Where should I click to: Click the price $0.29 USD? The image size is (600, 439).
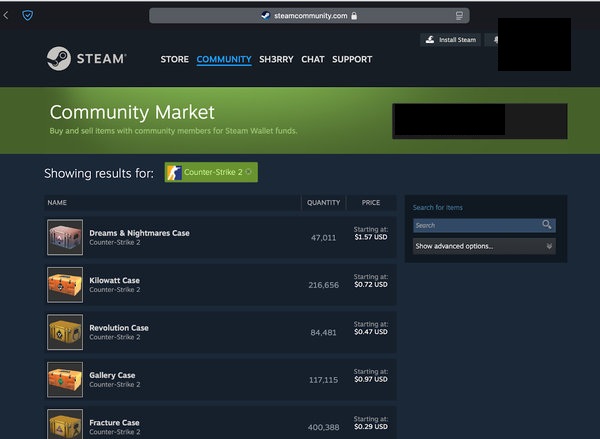pyautogui.click(x=371, y=427)
